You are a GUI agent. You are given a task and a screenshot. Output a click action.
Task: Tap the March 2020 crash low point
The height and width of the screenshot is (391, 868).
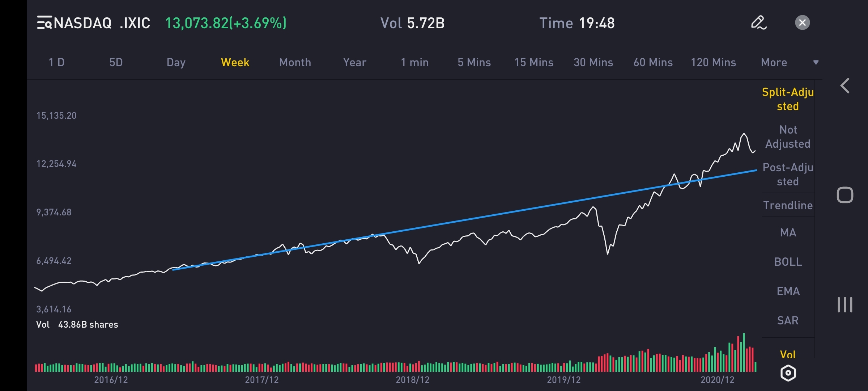(607, 254)
